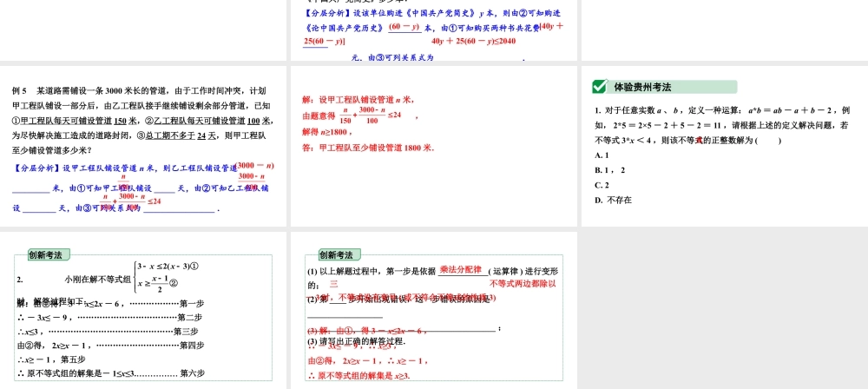
Task: Click the 创新考法 label above question (1)
Action: (x=339, y=255)
